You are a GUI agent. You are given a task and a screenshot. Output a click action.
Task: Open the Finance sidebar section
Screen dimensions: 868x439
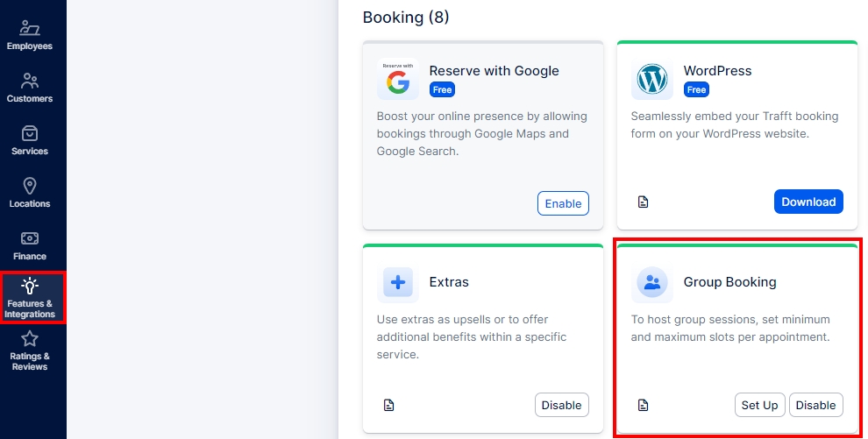(x=30, y=245)
